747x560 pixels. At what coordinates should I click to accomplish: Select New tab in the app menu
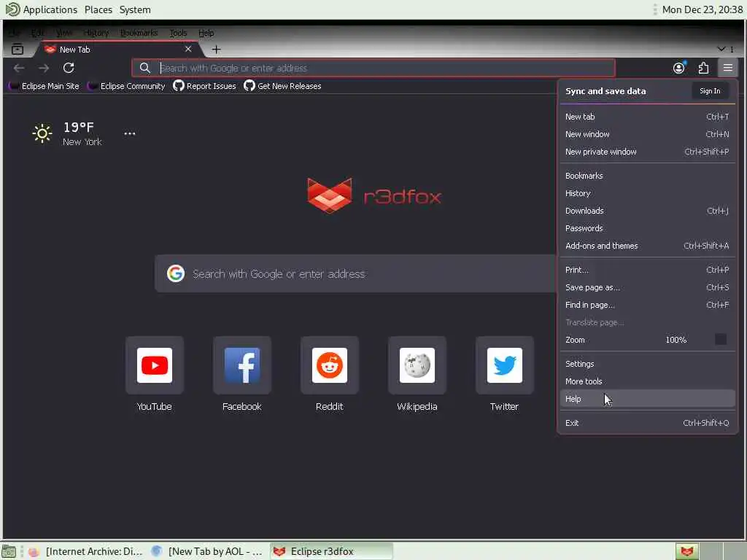point(647,117)
